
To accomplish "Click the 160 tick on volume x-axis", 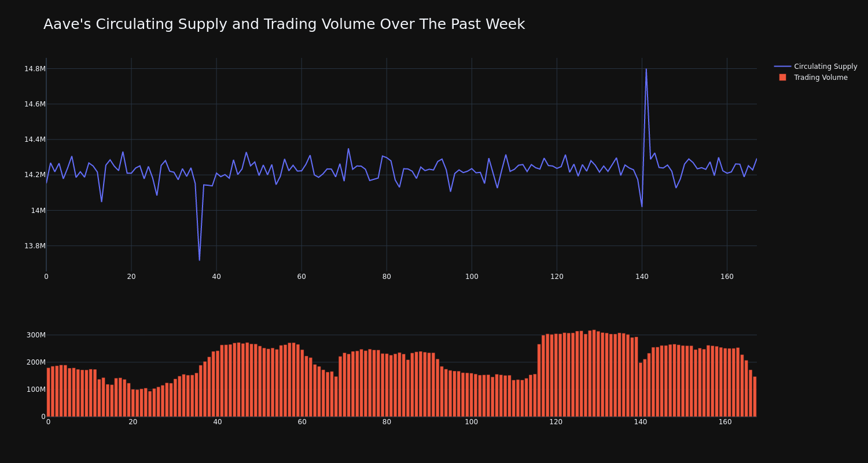I will coord(725,422).
